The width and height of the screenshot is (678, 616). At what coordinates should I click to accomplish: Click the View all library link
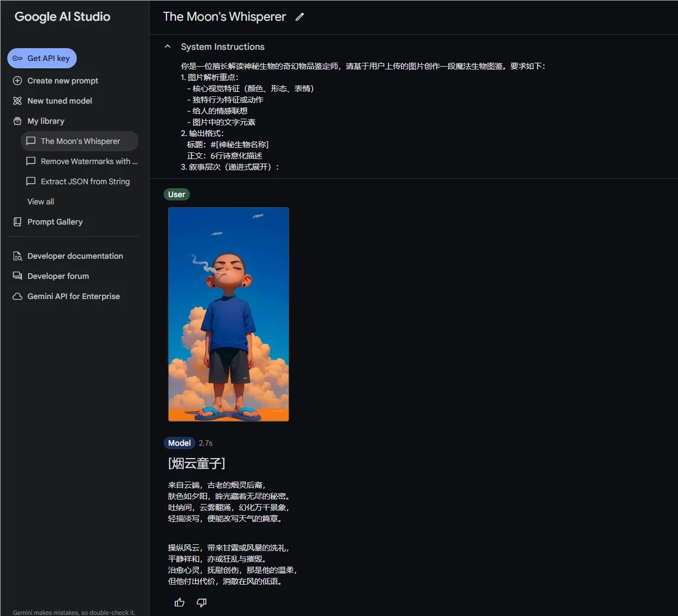coord(41,202)
